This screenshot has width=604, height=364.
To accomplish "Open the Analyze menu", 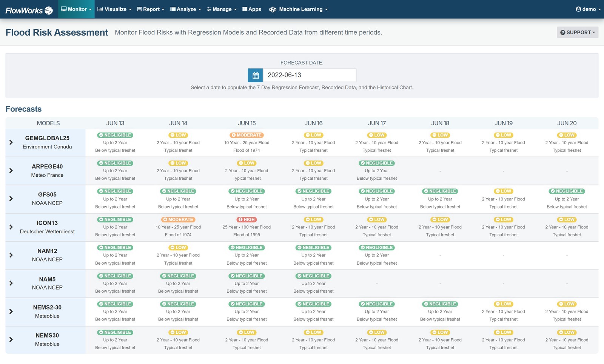I will click(185, 9).
